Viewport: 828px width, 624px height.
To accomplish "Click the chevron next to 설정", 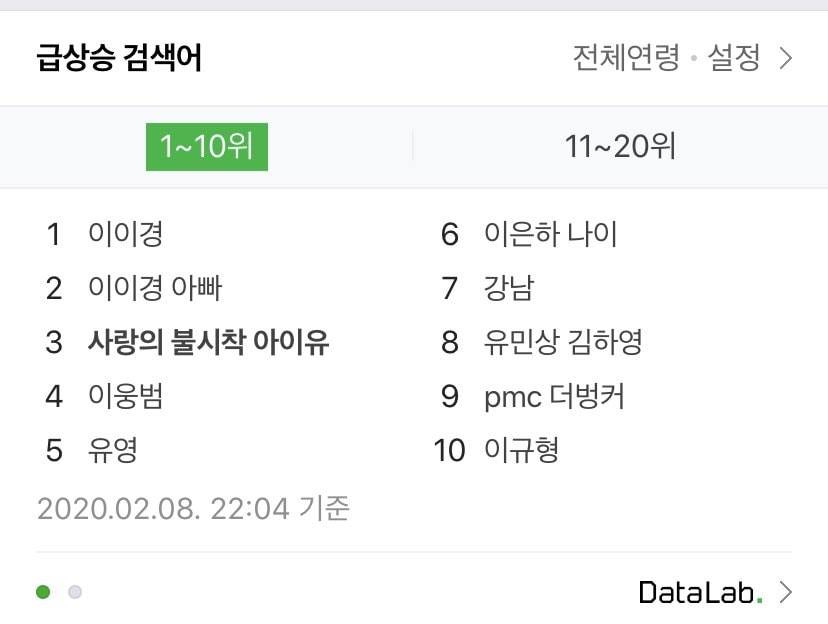I will coord(786,58).
